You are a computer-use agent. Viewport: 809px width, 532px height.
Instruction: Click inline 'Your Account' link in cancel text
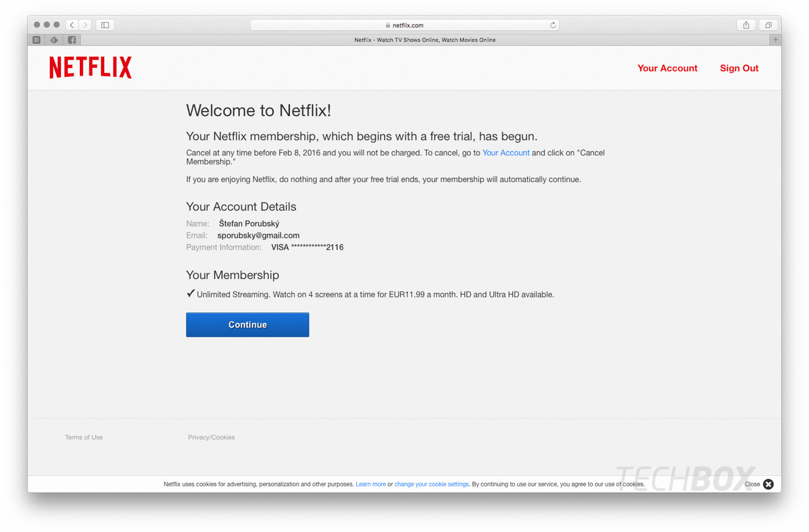coord(506,153)
